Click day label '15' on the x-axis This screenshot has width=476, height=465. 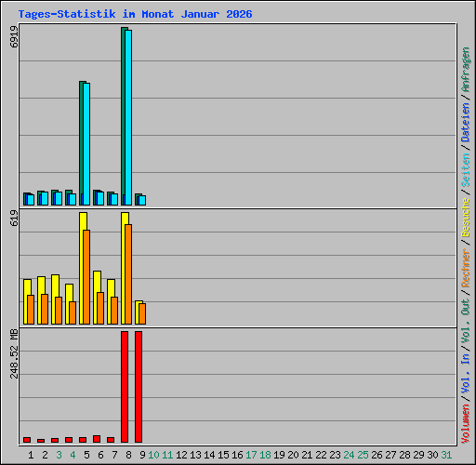coord(223,455)
